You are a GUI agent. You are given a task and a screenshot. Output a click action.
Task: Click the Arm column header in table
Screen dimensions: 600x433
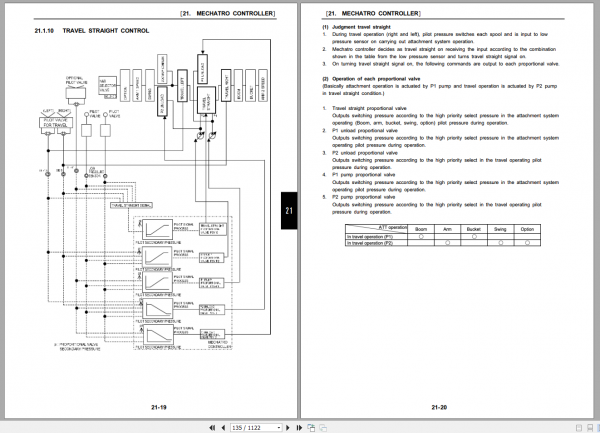tap(447, 229)
